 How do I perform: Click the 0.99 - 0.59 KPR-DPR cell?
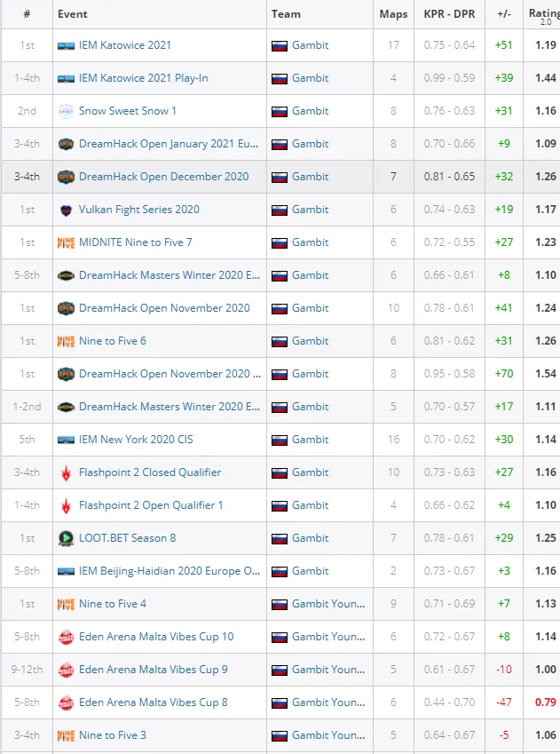pos(449,78)
